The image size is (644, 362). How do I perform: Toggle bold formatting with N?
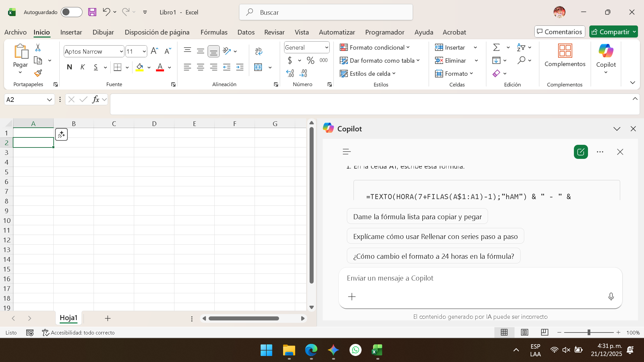(x=69, y=67)
